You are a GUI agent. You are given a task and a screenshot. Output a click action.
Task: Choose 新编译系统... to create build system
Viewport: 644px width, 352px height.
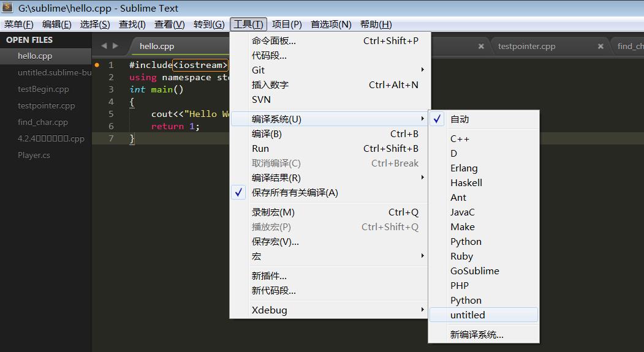(483, 335)
